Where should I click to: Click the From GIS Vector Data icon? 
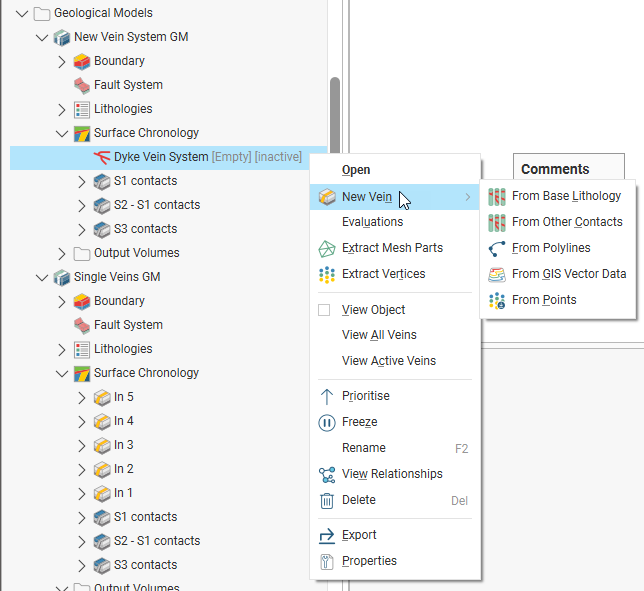[x=497, y=274]
